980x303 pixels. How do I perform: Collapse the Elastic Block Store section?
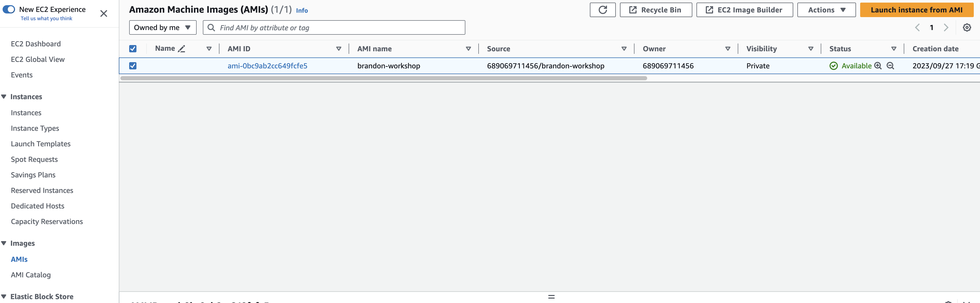click(x=4, y=296)
